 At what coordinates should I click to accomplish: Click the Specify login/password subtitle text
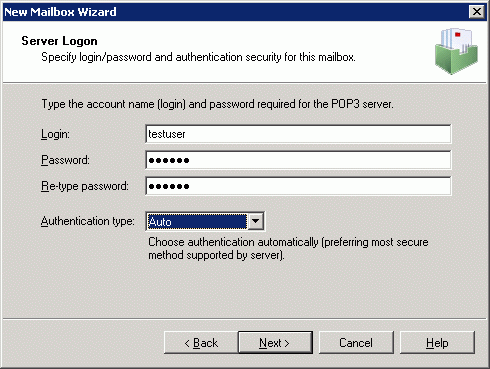click(198, 57)
